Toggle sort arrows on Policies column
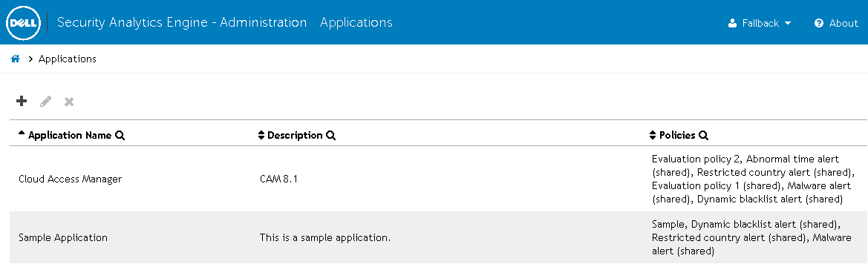 (x=653, y=136)
